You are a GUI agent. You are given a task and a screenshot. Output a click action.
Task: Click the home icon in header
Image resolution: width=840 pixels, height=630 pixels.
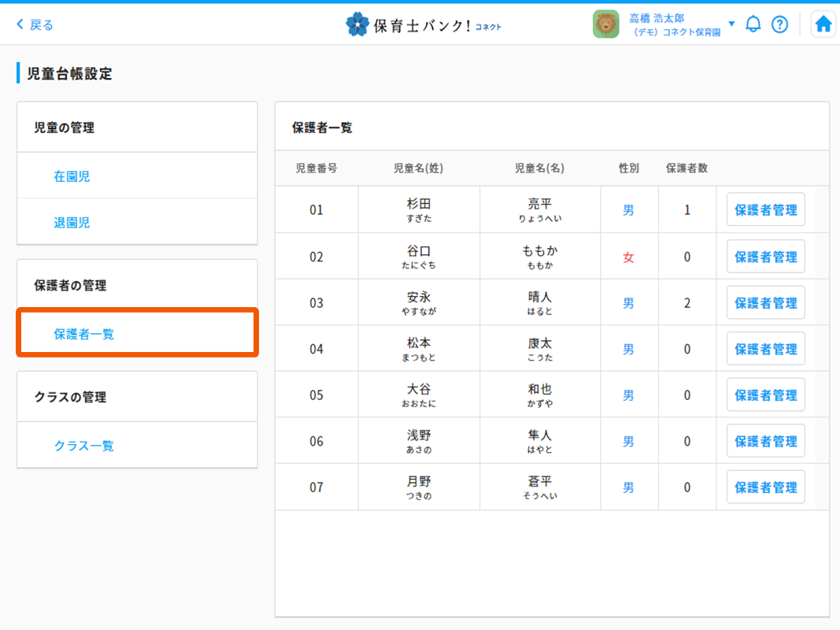[823, 24]
